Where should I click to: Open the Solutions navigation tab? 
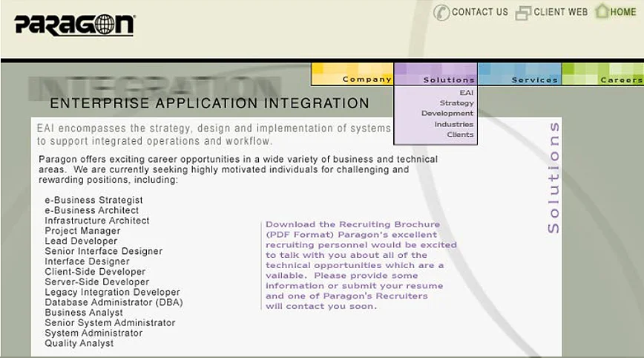tap(436, 74)
